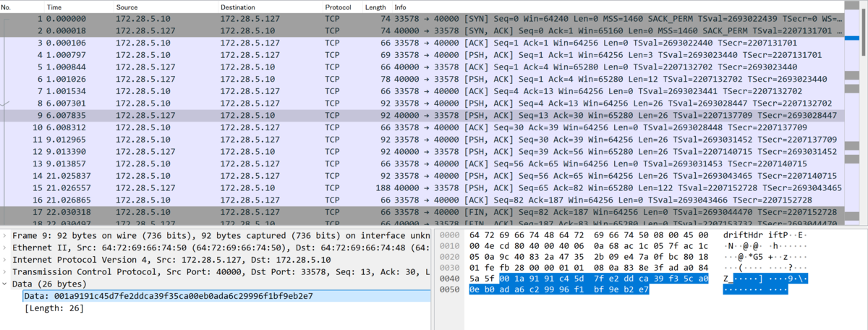Expand the Transmission Control Protocol node

click(x=6, y=272)
